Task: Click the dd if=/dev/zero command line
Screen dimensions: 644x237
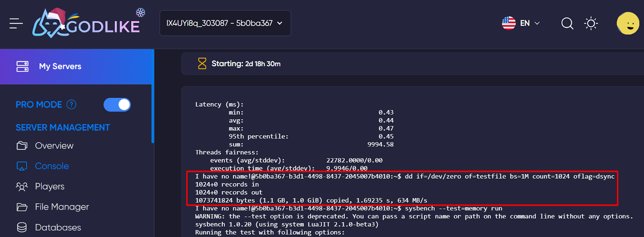Action: [x=405, y=176]
